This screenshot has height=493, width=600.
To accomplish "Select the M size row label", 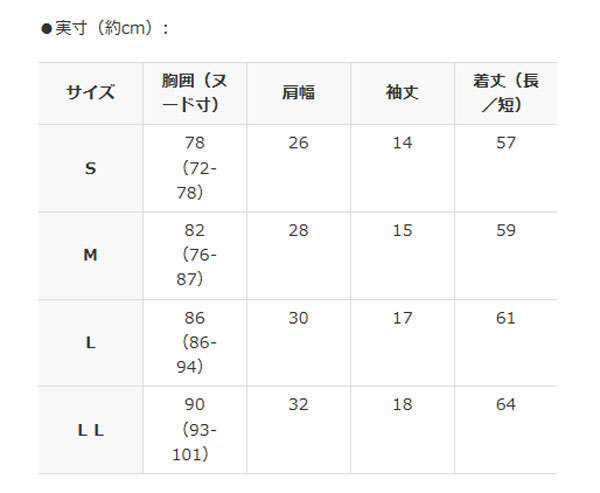I will (91, 255).
